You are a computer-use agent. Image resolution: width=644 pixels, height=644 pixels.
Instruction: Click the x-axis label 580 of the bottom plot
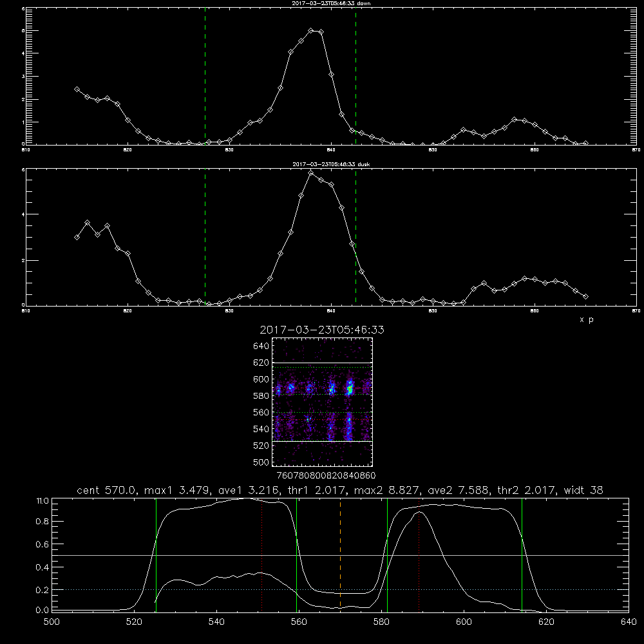pyautogui.click(x=381, y=622)
